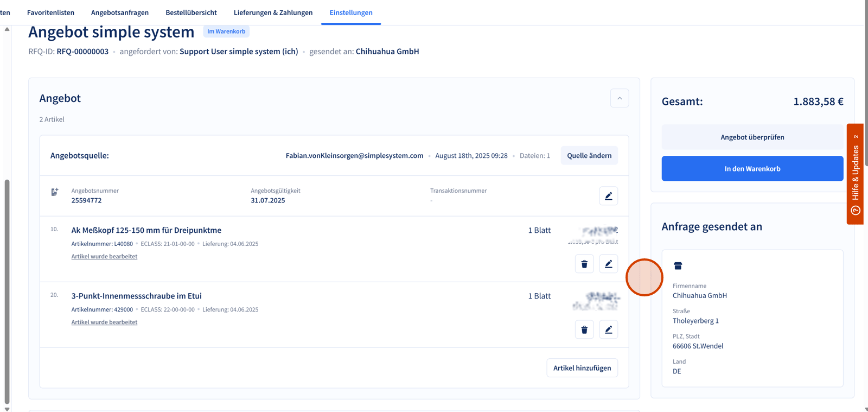Go to the Bestellübersicht tab

click(191, 12)
